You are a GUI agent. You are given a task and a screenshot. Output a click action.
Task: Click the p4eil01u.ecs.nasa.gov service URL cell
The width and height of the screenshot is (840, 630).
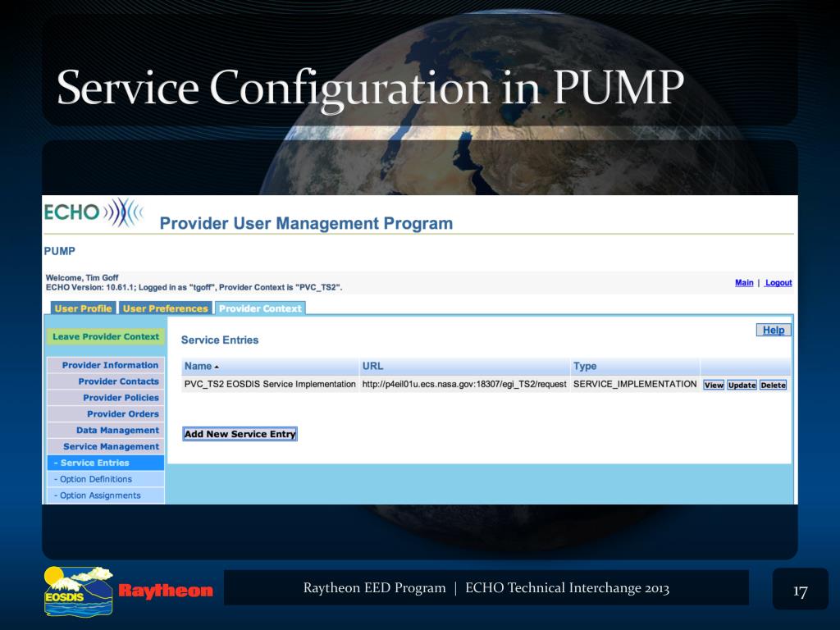(x=464, y=384)
